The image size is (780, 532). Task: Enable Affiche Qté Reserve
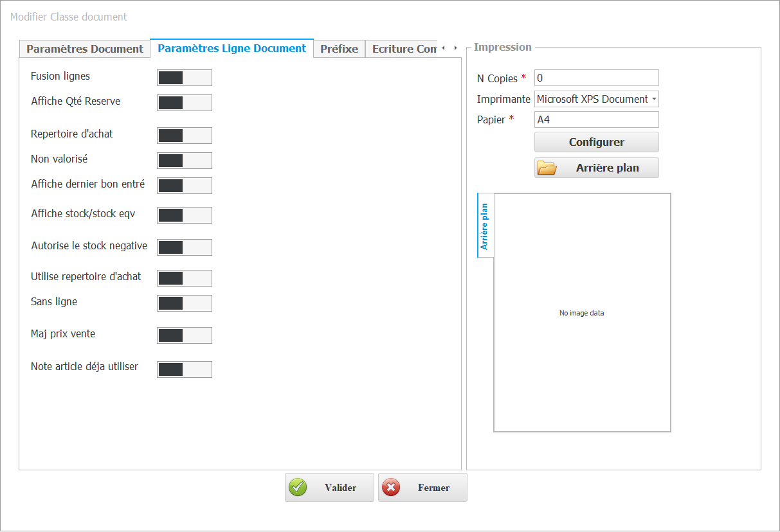pyautogui.click(x=185, y=102)
